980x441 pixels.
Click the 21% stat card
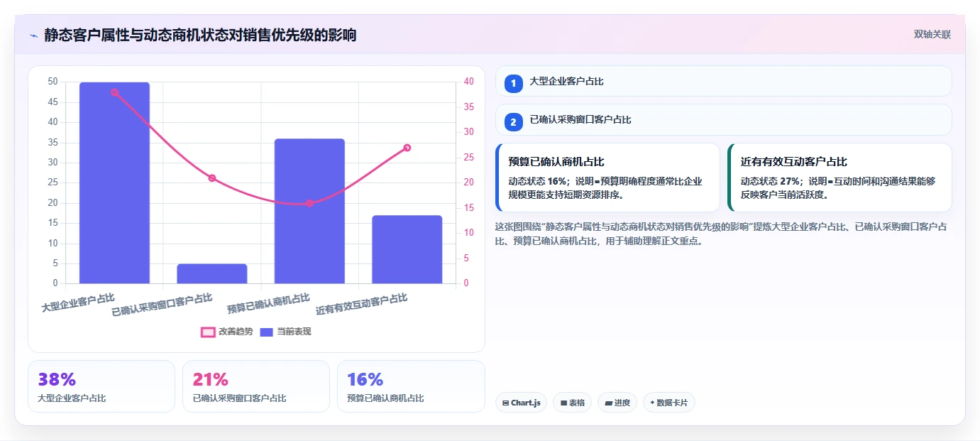256,386
